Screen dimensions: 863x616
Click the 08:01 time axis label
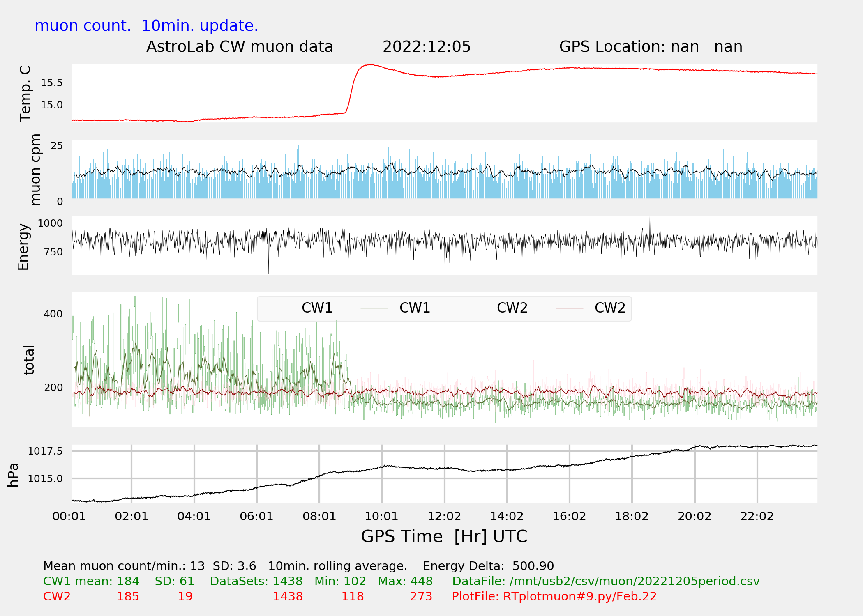[x=319, y=517]
